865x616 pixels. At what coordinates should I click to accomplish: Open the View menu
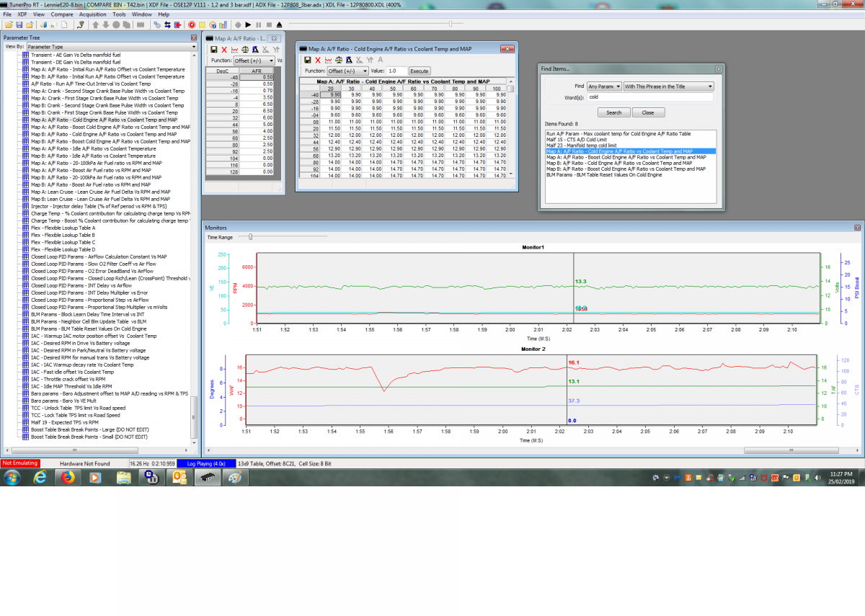(39, 14)
